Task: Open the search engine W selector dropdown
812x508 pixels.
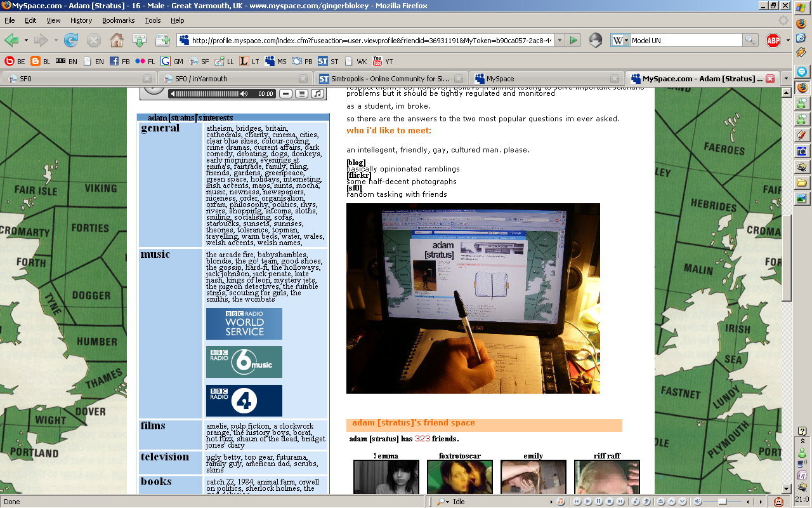Action: [x=620, y=41]
